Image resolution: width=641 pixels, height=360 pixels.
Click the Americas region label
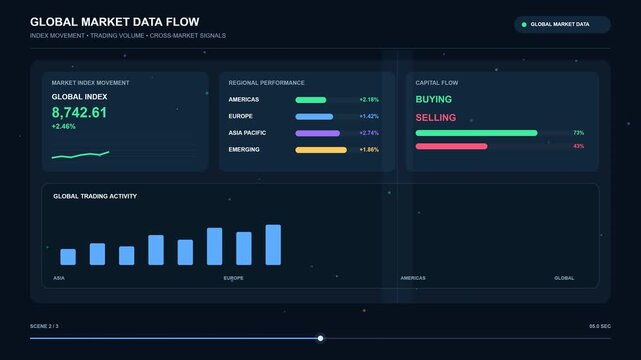[x=244, y=100]
